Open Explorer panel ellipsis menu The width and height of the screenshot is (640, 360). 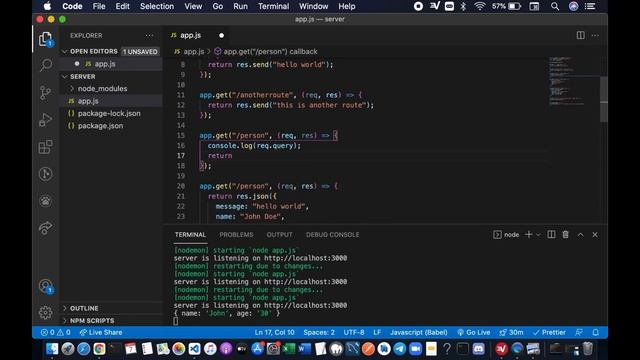[149, 36]
